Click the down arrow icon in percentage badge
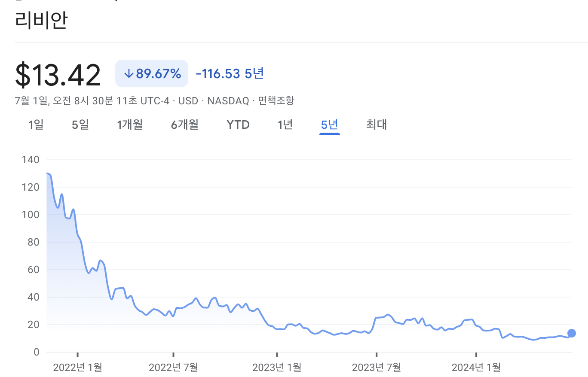 (129, 74)
